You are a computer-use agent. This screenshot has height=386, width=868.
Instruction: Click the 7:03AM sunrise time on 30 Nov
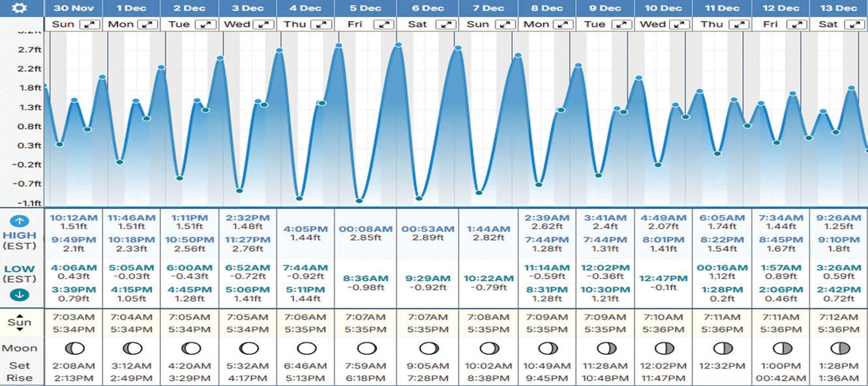(72, 317)
